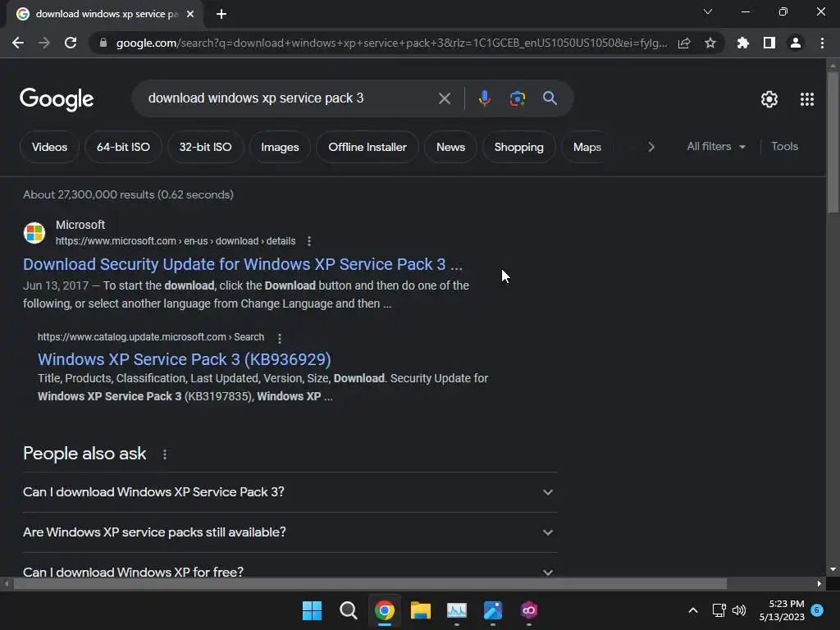Screen dimensions: 840x630
Task: Click the notification badge in system tray
Action: pyautogui.click(x=817, y=610)
